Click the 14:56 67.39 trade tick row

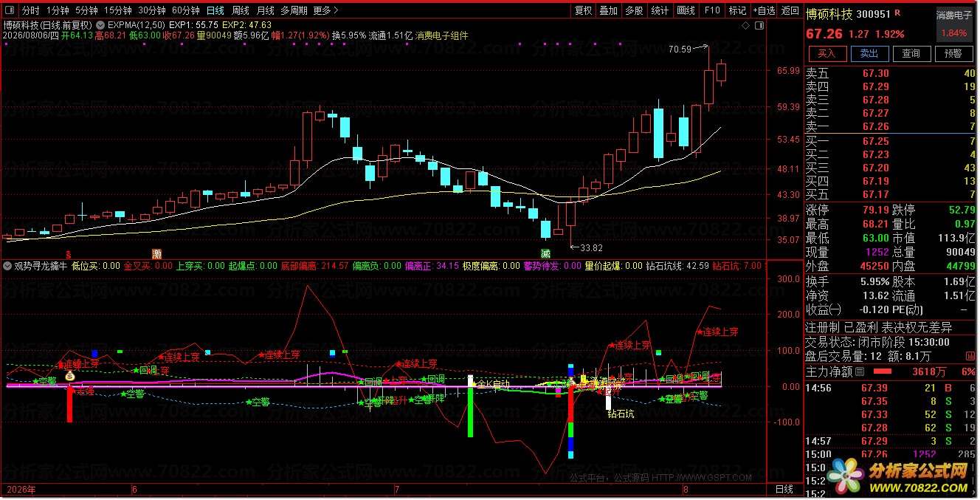[x=891, y=388]
